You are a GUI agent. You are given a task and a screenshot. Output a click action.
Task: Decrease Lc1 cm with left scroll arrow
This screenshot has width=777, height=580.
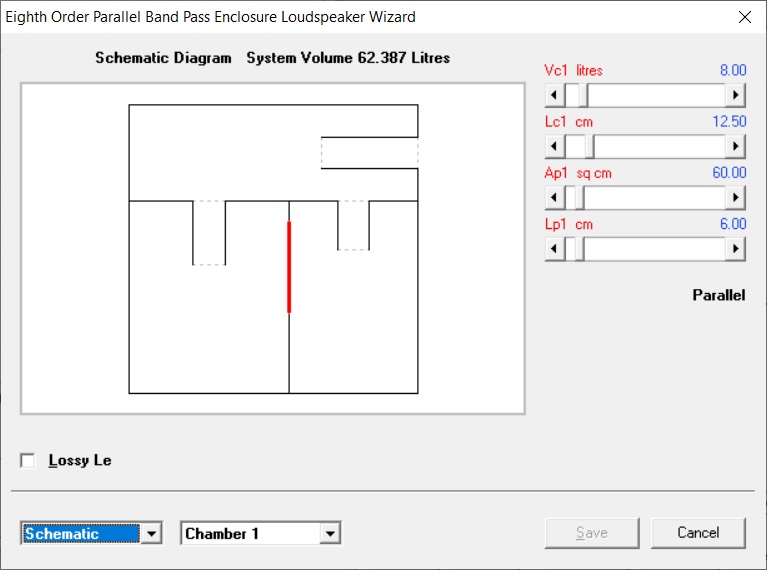(x=555, y=146)
